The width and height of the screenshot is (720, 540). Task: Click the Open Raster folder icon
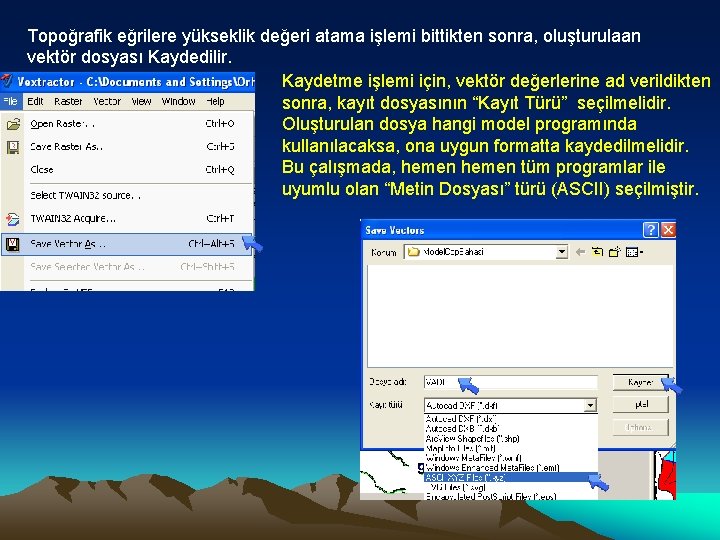[x=13, y=124]
